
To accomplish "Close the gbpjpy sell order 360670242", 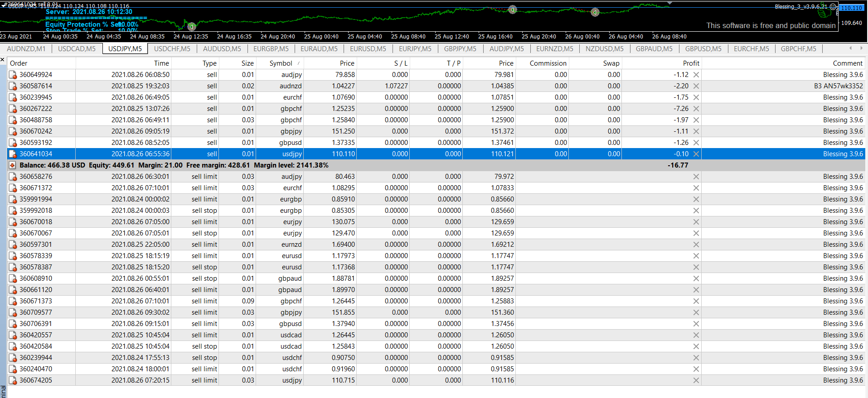I will click(x=696, y=131).
